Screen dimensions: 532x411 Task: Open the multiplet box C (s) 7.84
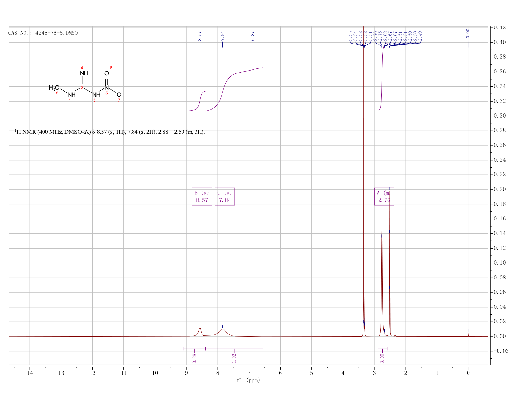[x=225, y=196]
